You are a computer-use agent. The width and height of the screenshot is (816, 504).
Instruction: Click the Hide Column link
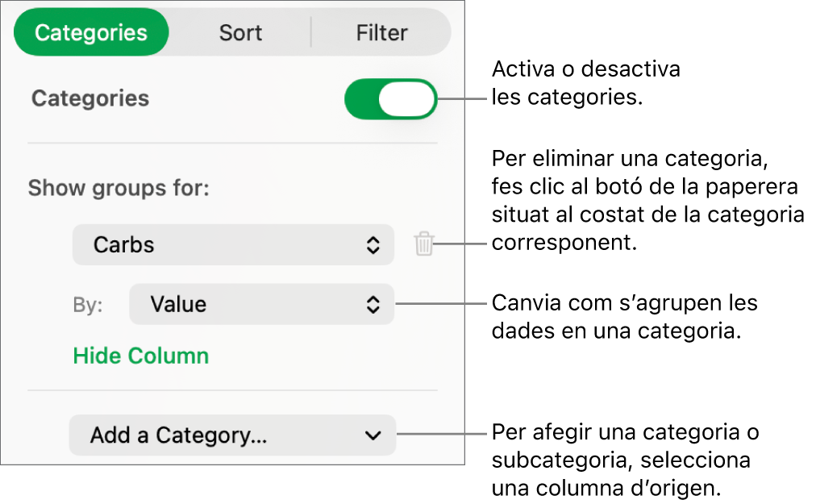(140, 356)
